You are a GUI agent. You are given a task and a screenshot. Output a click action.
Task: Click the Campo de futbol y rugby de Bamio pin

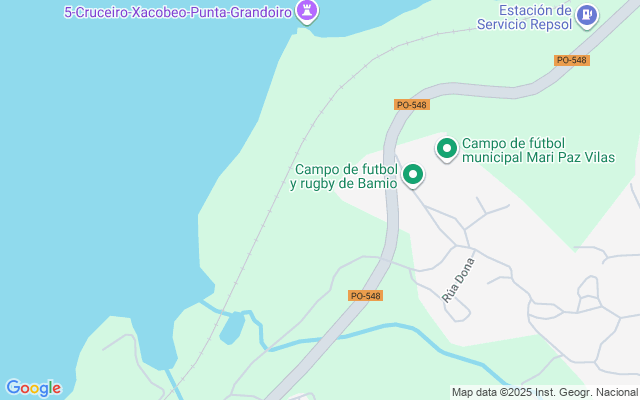(x=413, y=176)
